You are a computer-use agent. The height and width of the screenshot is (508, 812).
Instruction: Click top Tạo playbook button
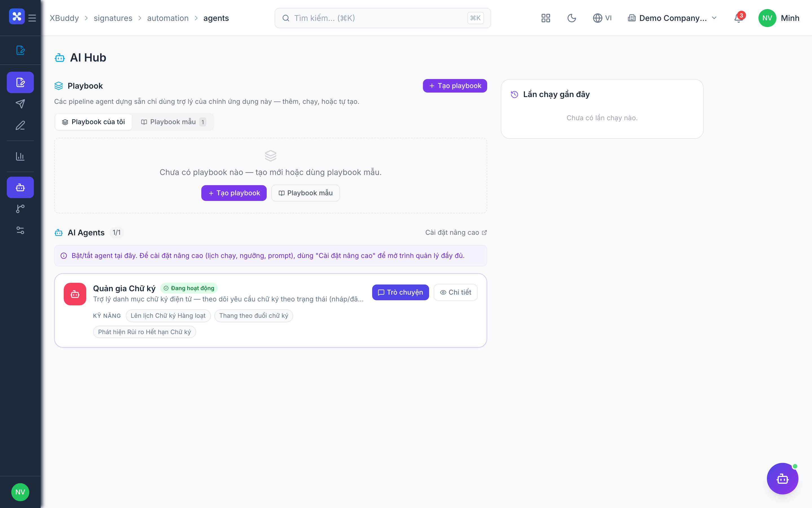click(455, 86)
